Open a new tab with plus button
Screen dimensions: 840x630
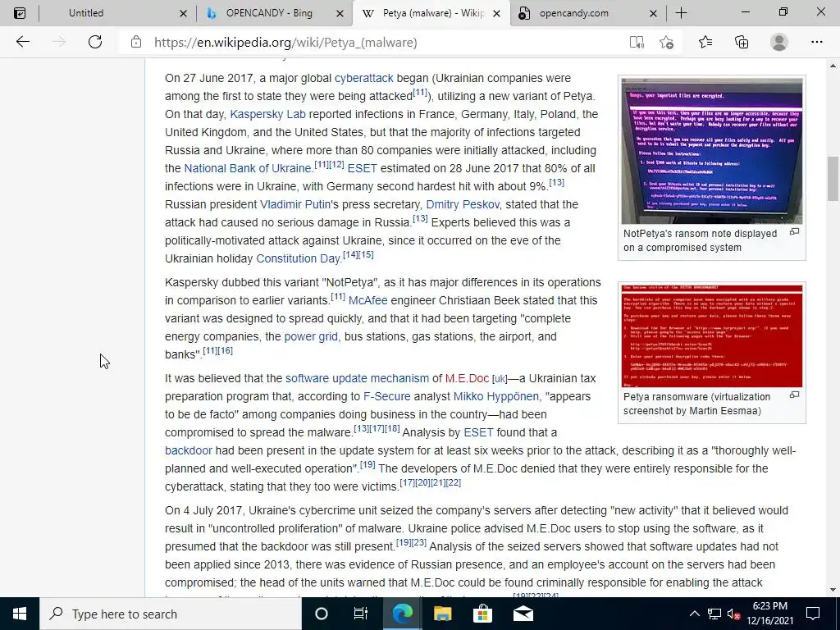(681, 13)
